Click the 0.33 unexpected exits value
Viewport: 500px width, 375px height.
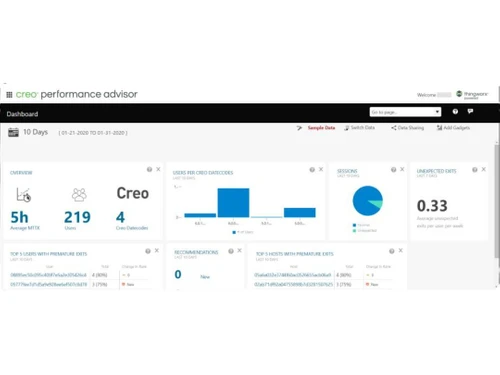click(432, 206)
